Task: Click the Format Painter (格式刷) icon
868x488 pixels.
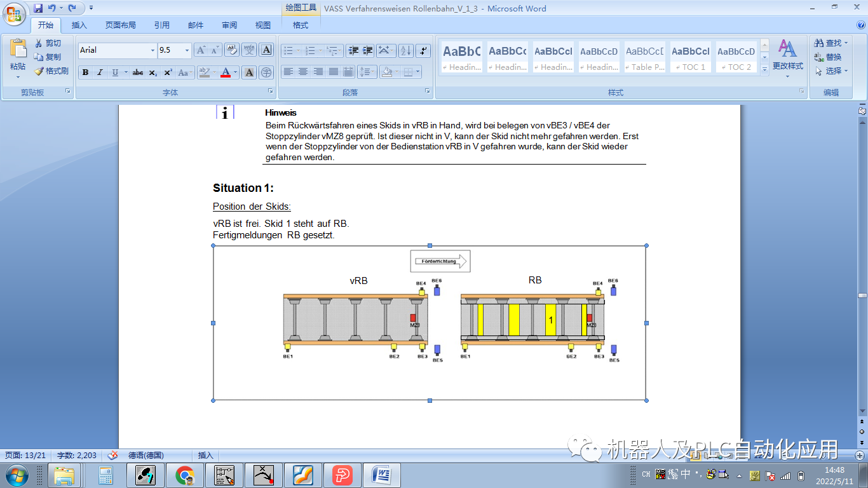Action: pyautogui.click(x=39, y=71)
